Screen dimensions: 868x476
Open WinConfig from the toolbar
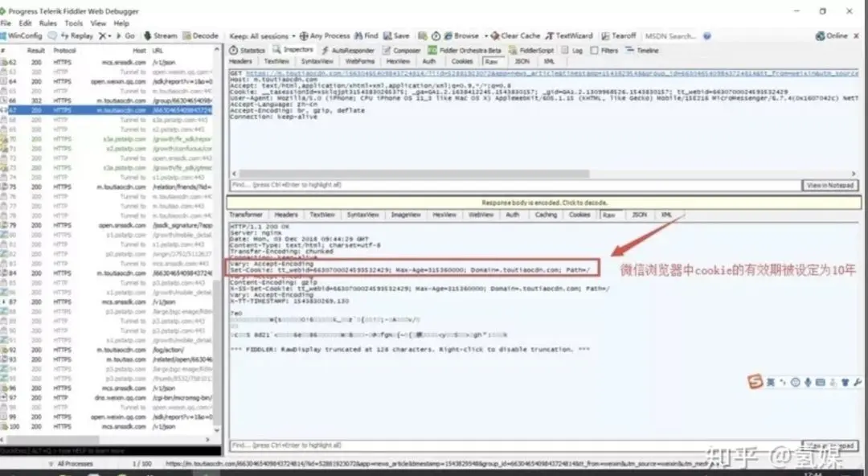click(21, 35)
